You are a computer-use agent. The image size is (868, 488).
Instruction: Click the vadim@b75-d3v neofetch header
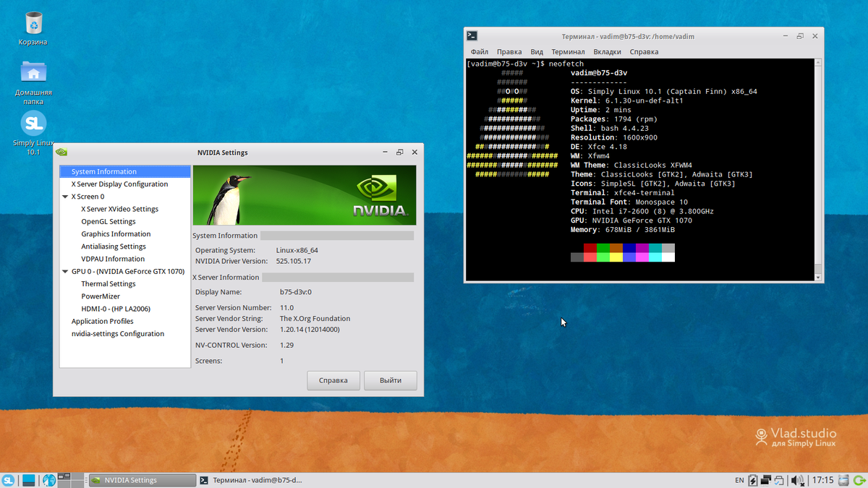pos(599,73)
